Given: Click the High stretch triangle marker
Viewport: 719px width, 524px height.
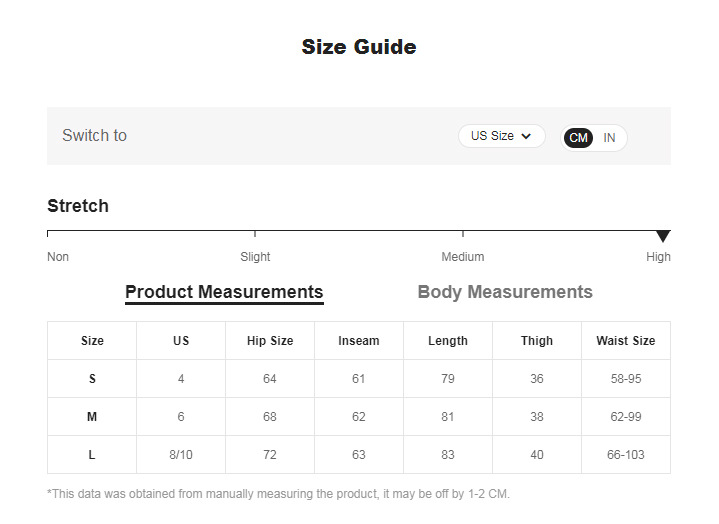Looking at the screenshot, I should 662,236.
